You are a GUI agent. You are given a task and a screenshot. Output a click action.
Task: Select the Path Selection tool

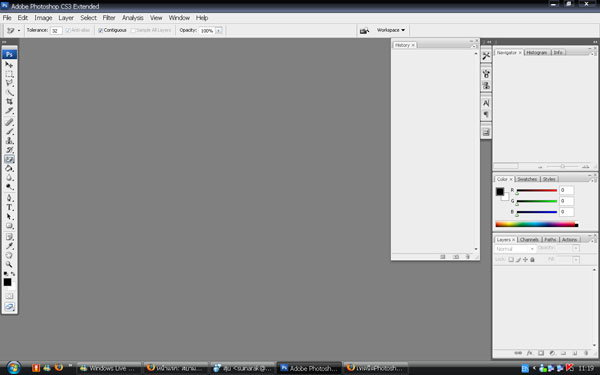pyautogui.click(x=9, y=217)
